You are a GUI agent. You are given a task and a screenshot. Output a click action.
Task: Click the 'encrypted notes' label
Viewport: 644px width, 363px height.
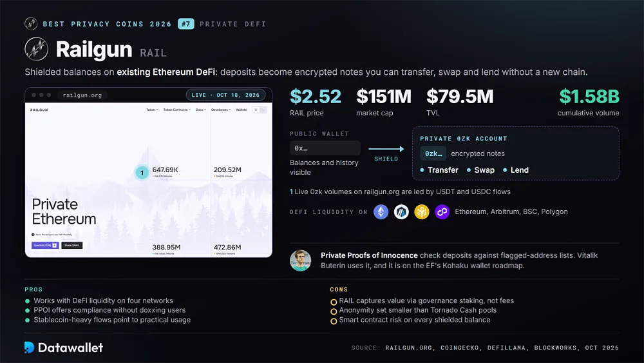click(x=478, y=153)
